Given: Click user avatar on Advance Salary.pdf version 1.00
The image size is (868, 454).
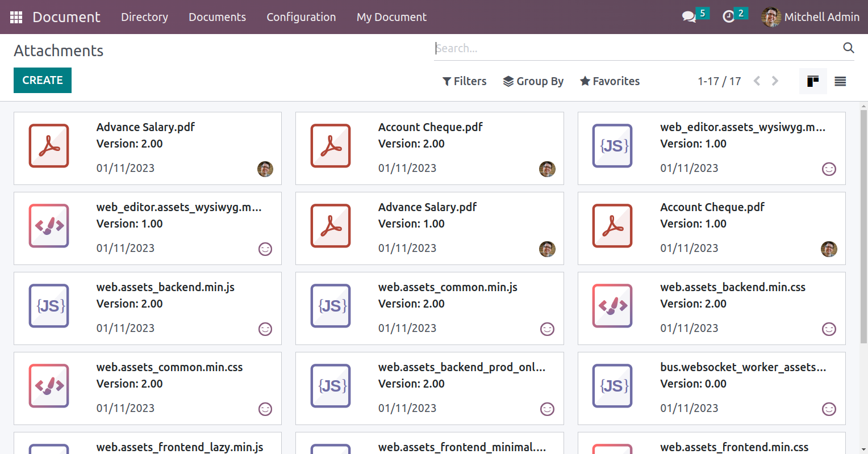Looking at the screenshot, I should tap(547, 249).
